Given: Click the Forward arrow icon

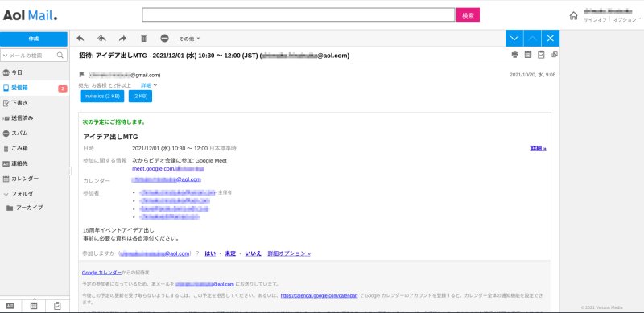Looking at the screenshot, I should click(x=122, y=38).
